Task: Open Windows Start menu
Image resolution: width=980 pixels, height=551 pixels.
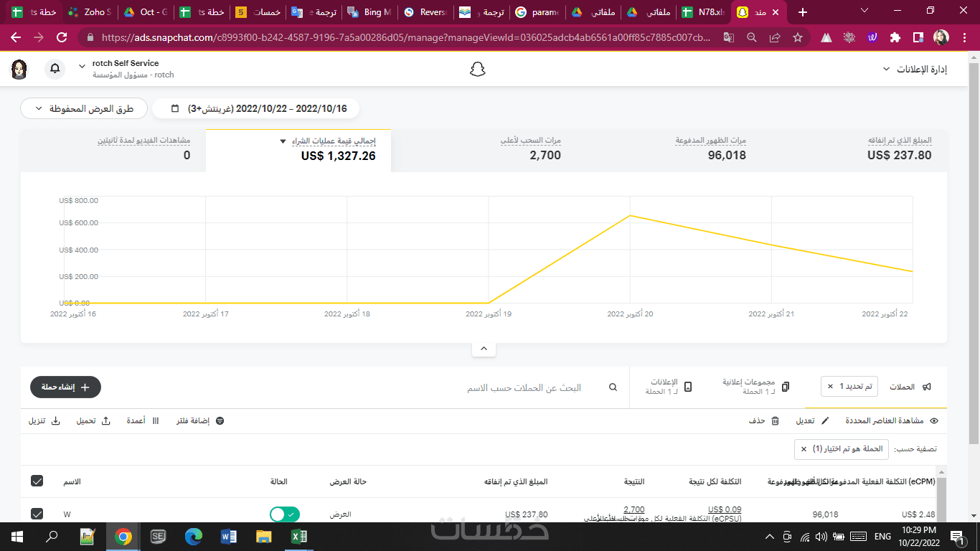Action: (17, 536)
